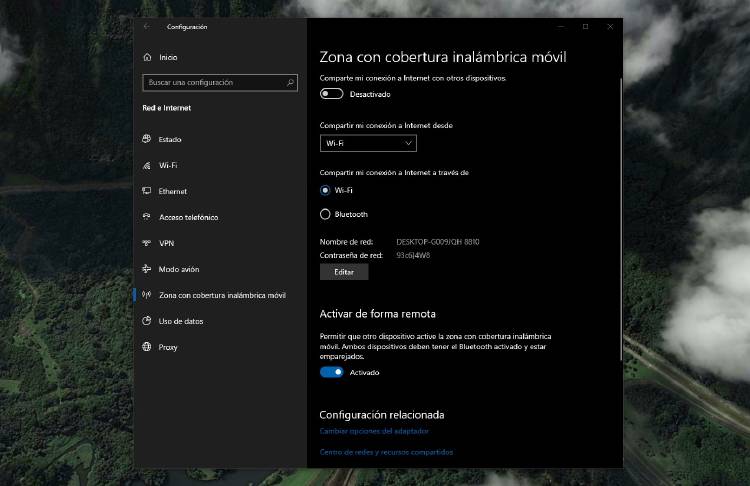Open the Ethernet settings page label

coord(173,191)
